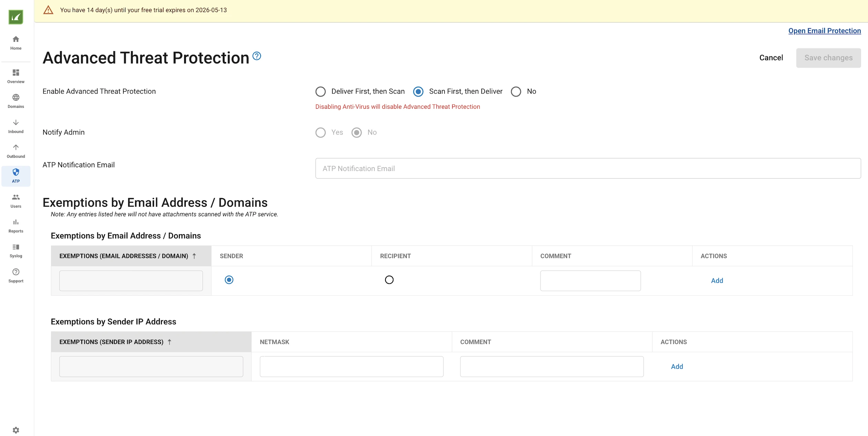
Task: Click the Barracuda logo icon
Action: (16, 17)
